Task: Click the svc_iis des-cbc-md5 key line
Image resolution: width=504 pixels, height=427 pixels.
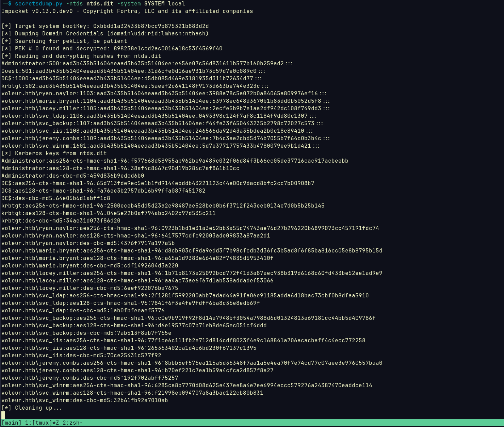Action: click(x=81, y=356)
